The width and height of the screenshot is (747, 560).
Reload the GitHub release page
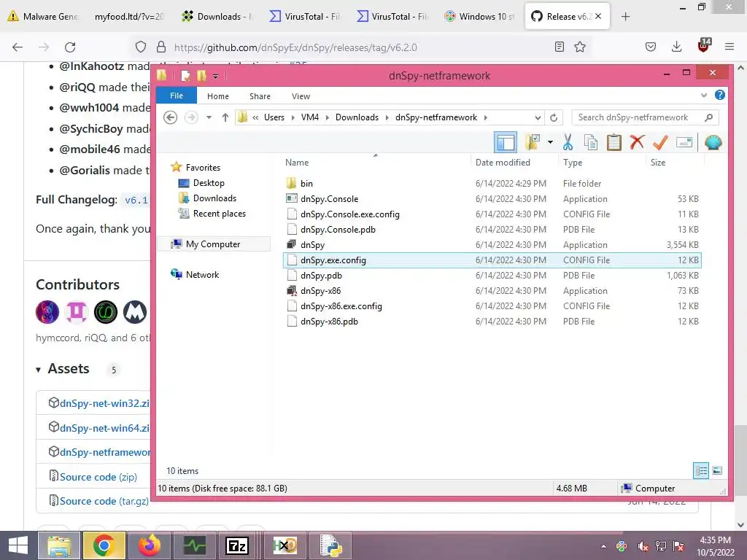(x=70, y=47)
